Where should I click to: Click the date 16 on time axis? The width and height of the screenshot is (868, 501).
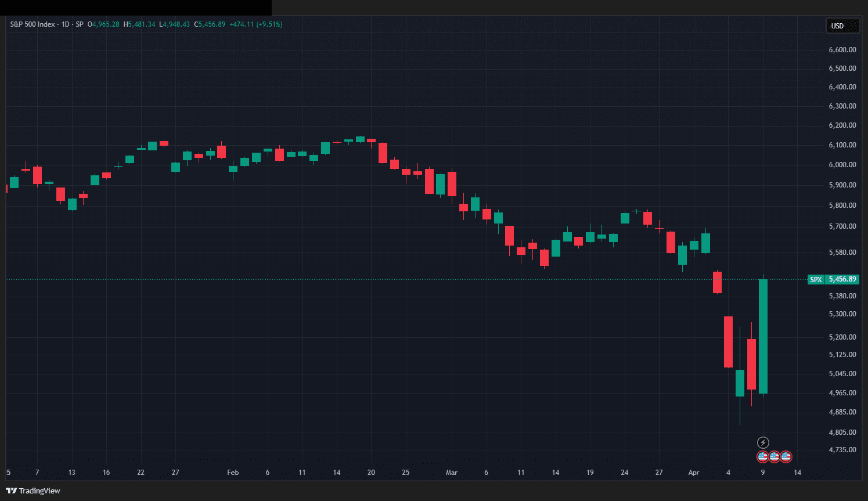pyautogui.click(x=106, y=473)
